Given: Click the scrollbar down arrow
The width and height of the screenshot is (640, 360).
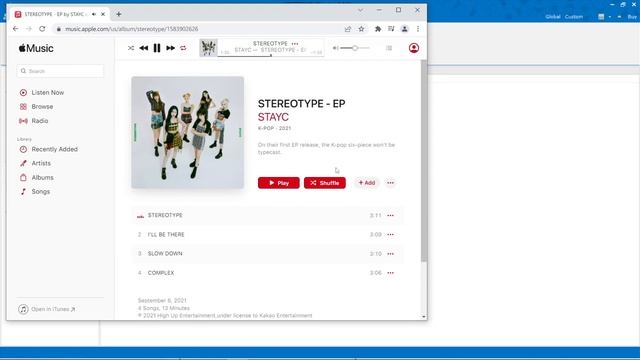Looking at the screenshot, I should pos(424,317).
